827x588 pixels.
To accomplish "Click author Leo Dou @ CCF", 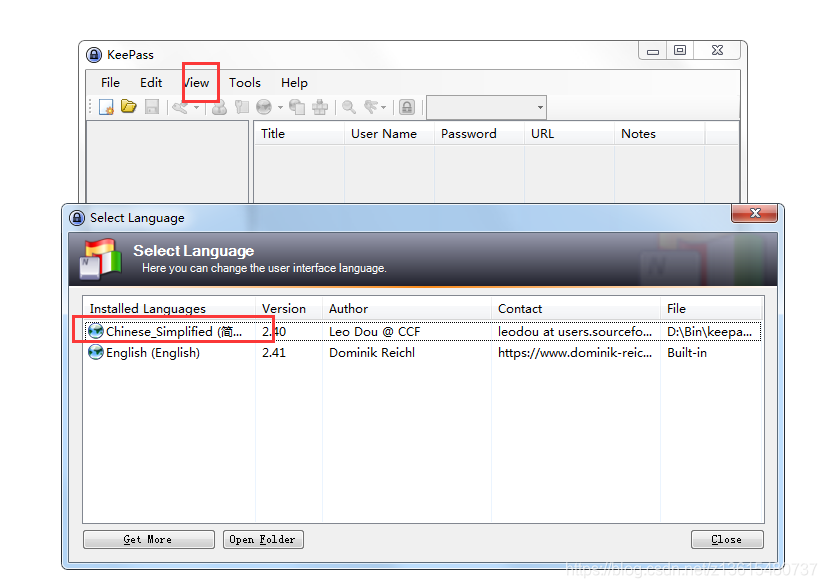I will (374, 332).
